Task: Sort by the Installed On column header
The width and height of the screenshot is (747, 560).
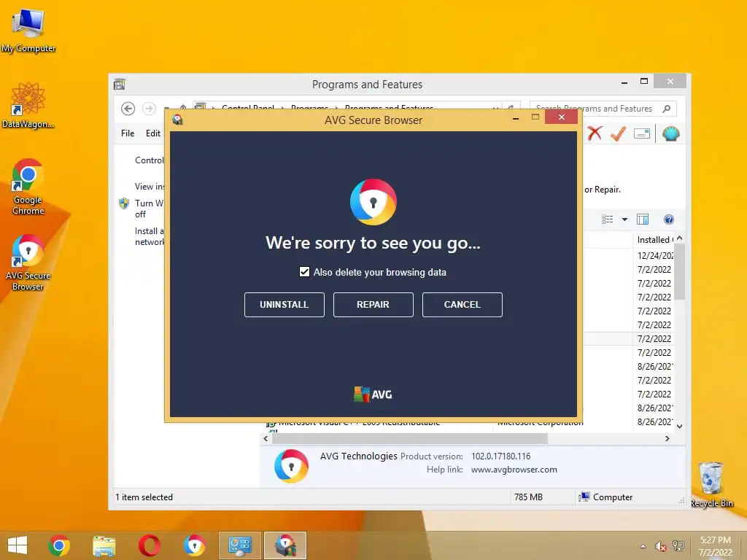Action: click(x=655, y=239)
